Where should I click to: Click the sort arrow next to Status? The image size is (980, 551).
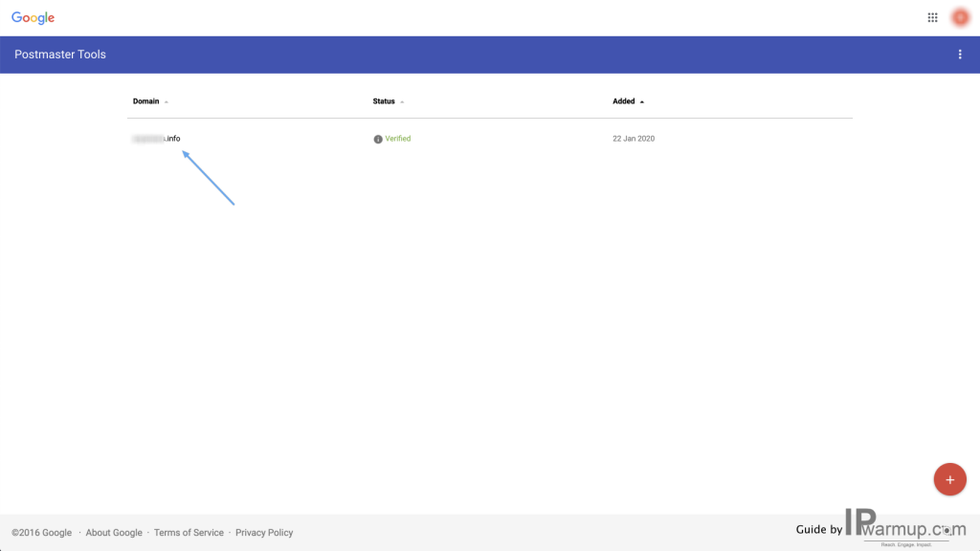tap(402, 101)
